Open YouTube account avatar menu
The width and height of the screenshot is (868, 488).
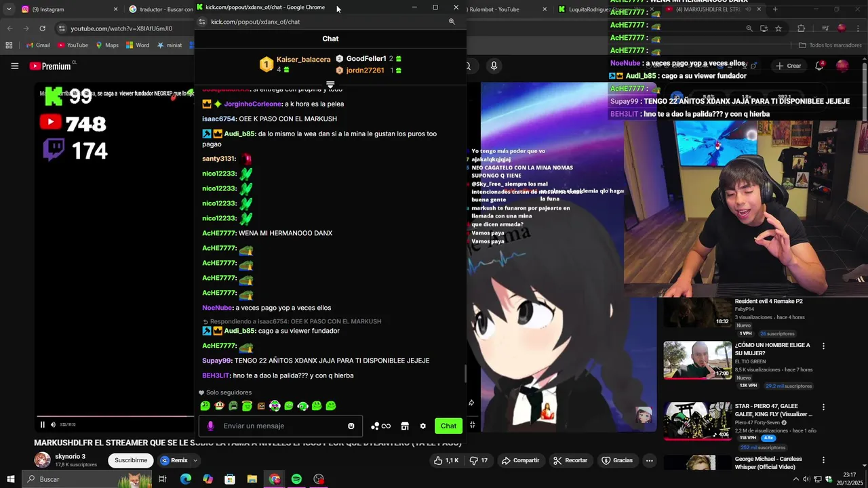click(x=842, y=66)
